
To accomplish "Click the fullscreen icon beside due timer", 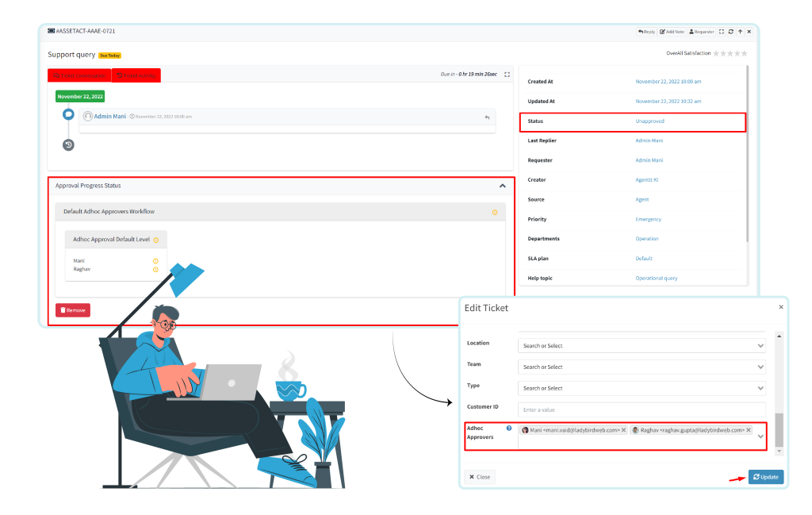I will click(507, 75).
